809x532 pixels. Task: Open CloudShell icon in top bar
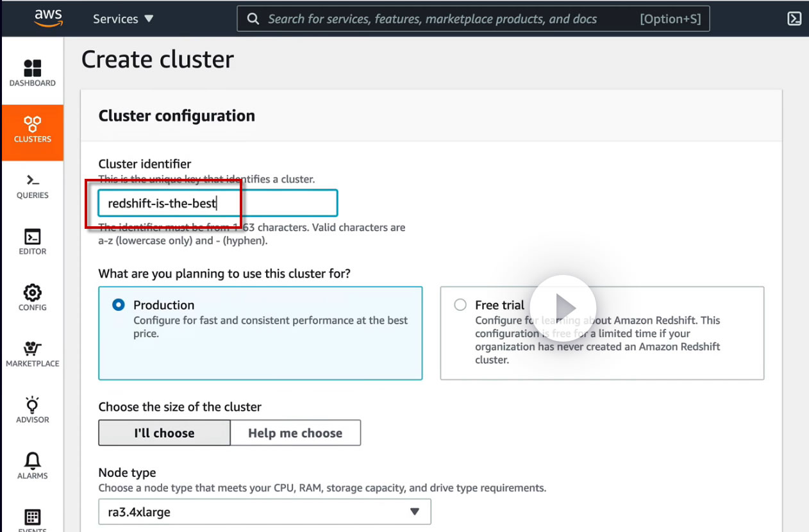coord(794,19)
